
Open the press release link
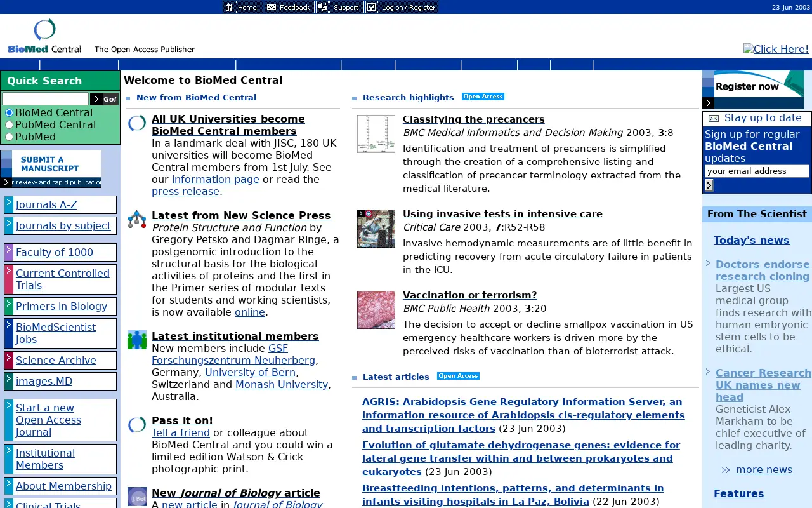[x=185, y=192]
